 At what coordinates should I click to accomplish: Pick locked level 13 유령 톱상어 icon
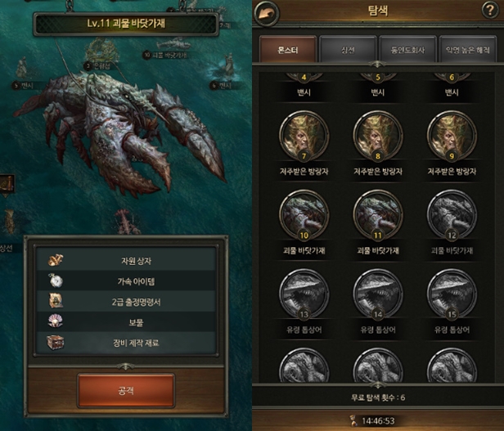[304, 295]
